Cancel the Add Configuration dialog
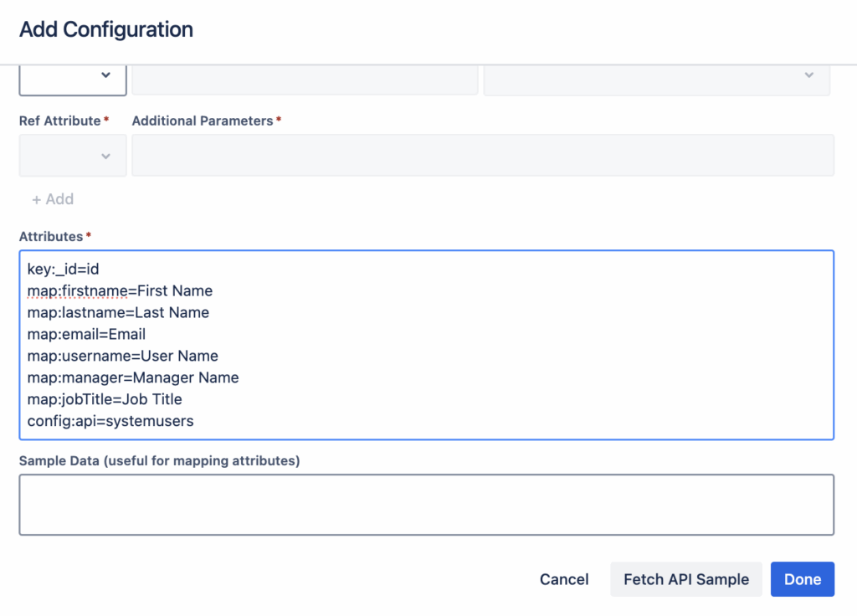The height and width of the screenshot is (616, 857). tap(564, 579)
